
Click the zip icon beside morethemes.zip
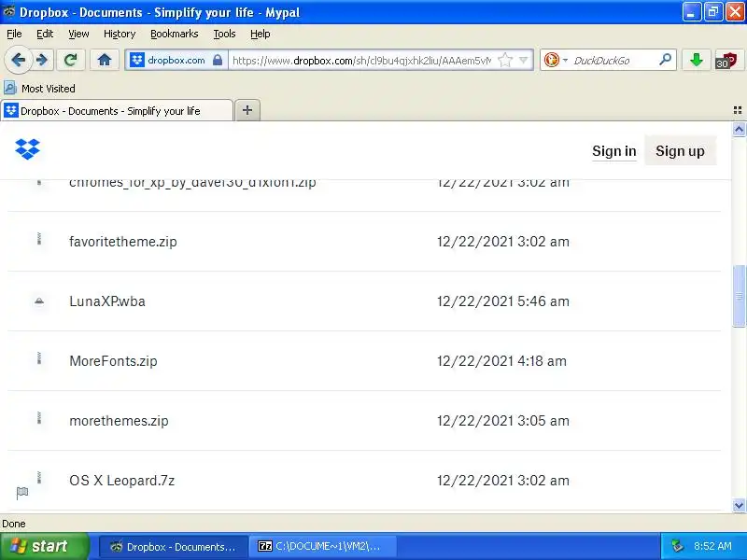(39, 418)
